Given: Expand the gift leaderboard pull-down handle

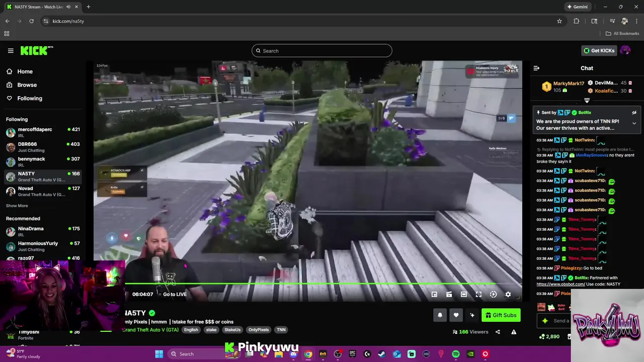Looking at the screenshot, I should point(587,101).
